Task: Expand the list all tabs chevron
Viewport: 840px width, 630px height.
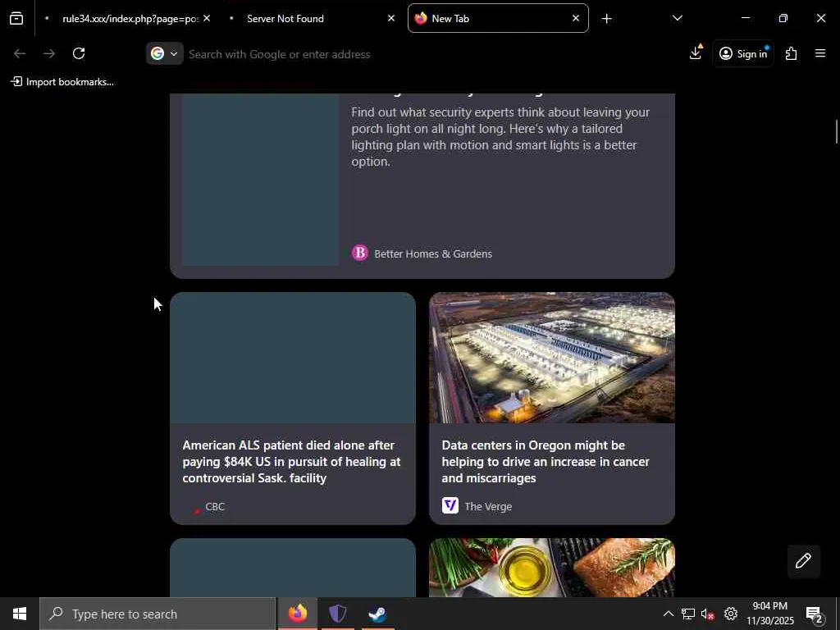Action: pyautogui.click(x=677, y=19)
